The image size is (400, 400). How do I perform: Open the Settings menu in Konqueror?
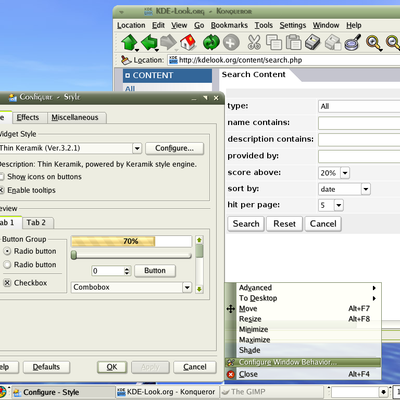(293, 25)
